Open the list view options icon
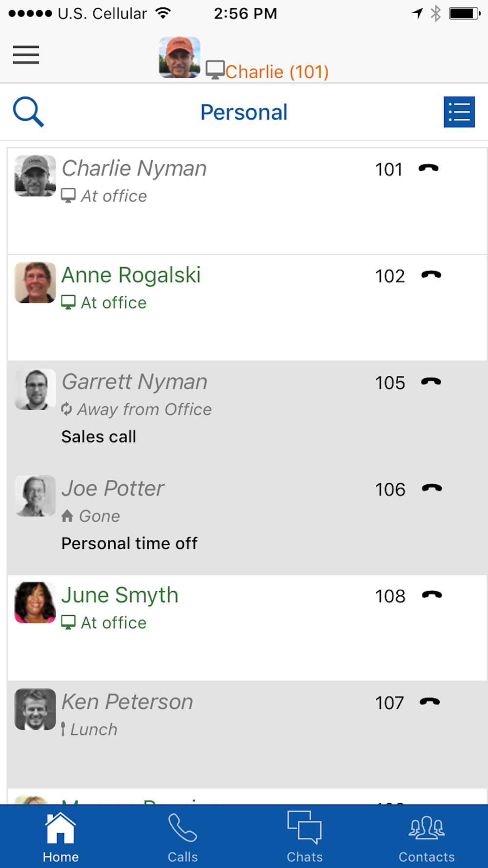488x868 pixels. (x=459, y=112)
